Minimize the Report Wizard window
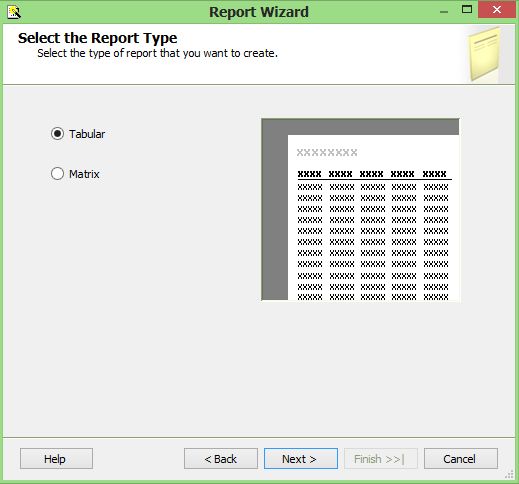The image size is (519, 484). (x=444, y=11)
